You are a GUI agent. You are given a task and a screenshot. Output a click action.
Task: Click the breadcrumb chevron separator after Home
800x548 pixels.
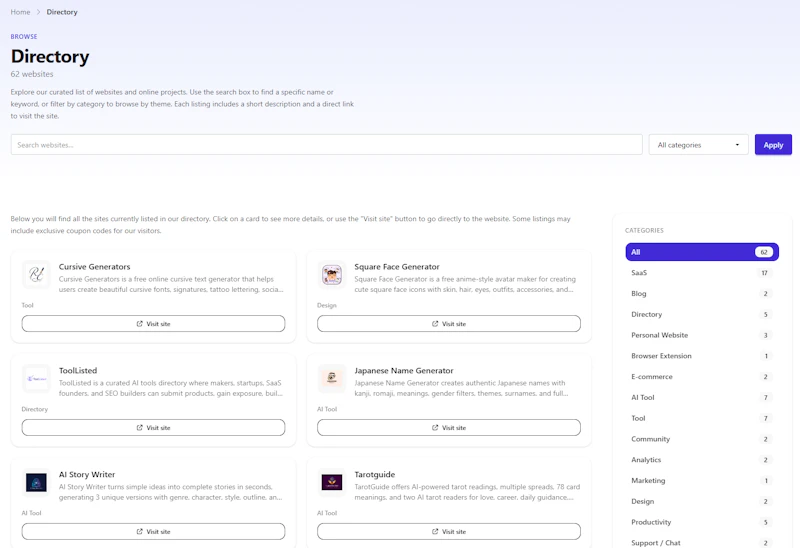tap(38, 12)
